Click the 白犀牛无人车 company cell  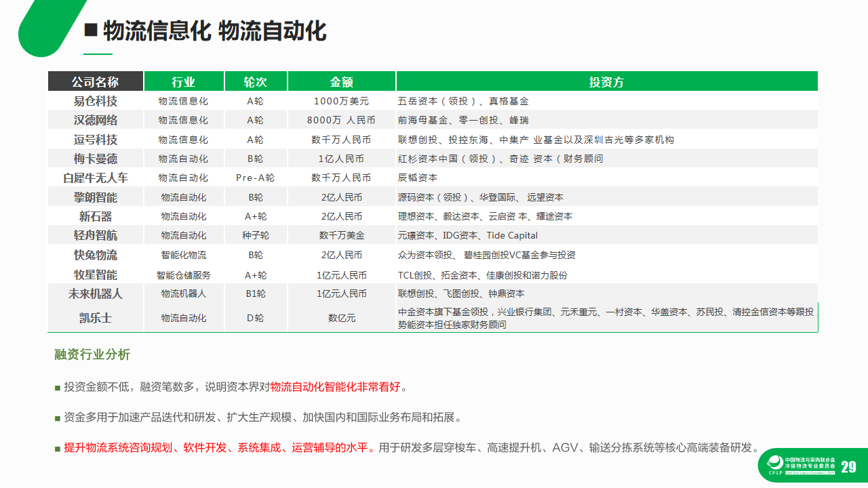[95, 178]
